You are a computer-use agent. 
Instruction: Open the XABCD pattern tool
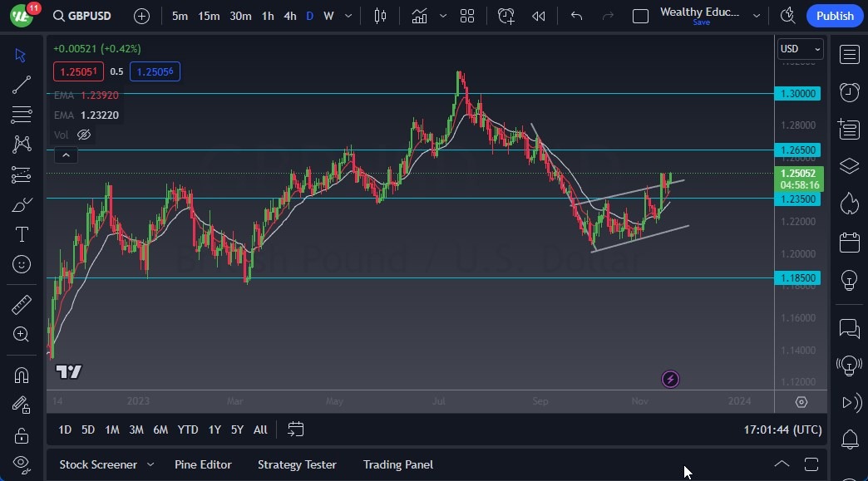[x=22, y=144]
